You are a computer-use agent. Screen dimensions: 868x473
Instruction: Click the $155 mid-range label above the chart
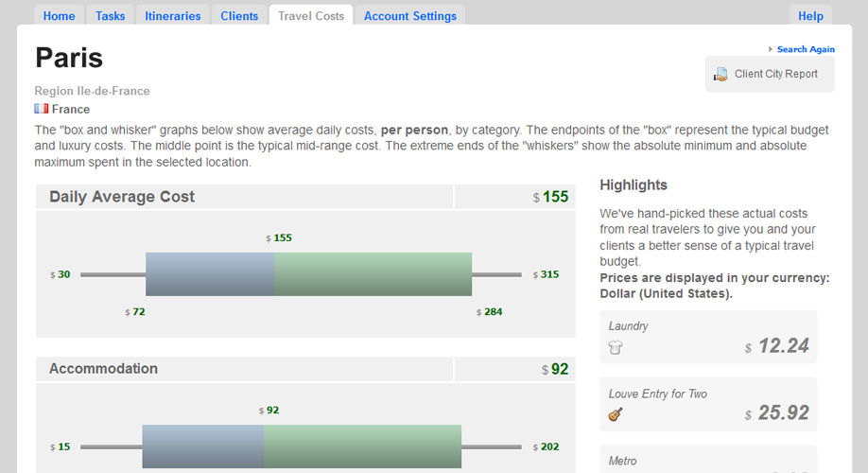point(279,237)
